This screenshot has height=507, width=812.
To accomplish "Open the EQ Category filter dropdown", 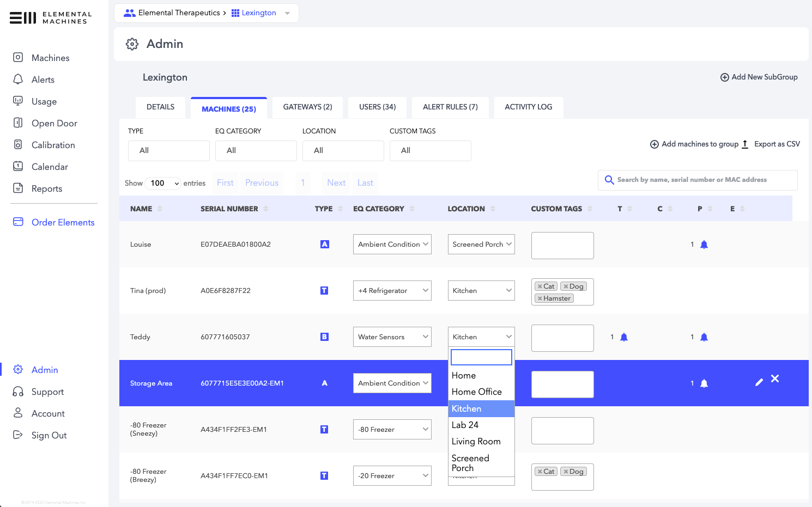I will point(256,151).
